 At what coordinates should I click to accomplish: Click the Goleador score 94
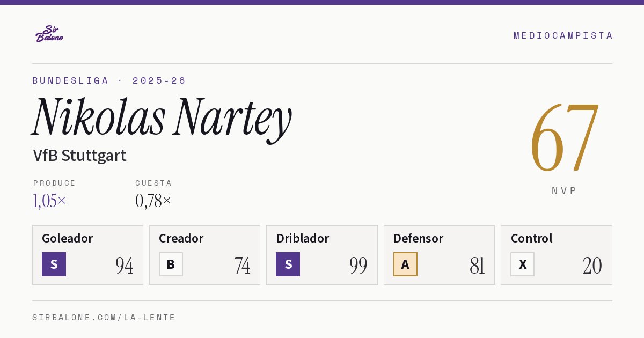pos(125,266)
